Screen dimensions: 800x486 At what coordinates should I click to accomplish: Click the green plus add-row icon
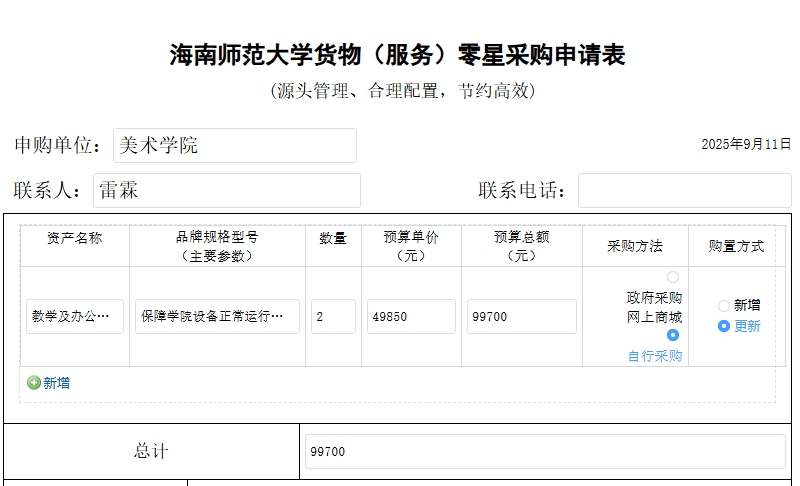tap(34, 383)
